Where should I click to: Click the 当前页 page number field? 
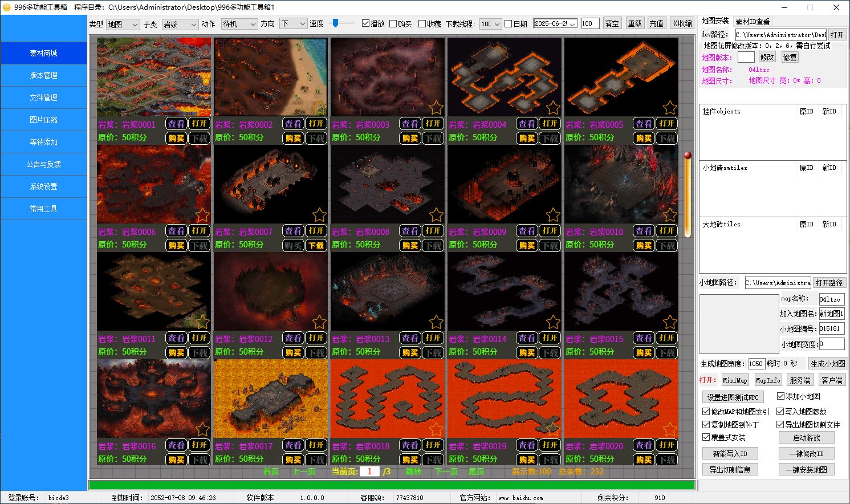[x=369, y=472]
